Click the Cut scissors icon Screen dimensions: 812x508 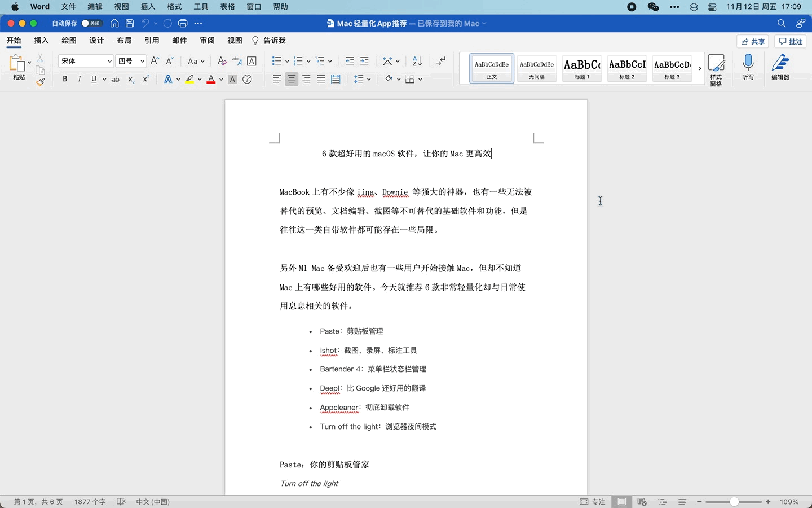[40, 58]
